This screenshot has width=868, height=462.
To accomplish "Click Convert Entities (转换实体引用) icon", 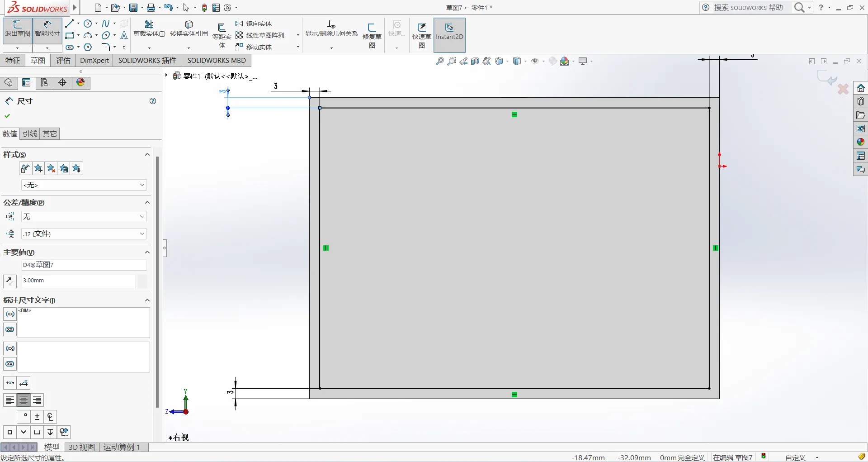I will coord(189,29).
